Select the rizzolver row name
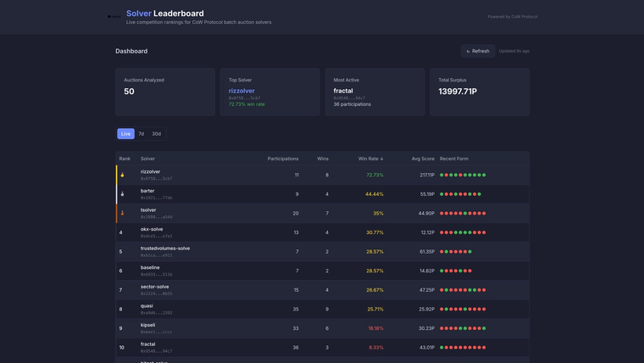 (150, 172)
